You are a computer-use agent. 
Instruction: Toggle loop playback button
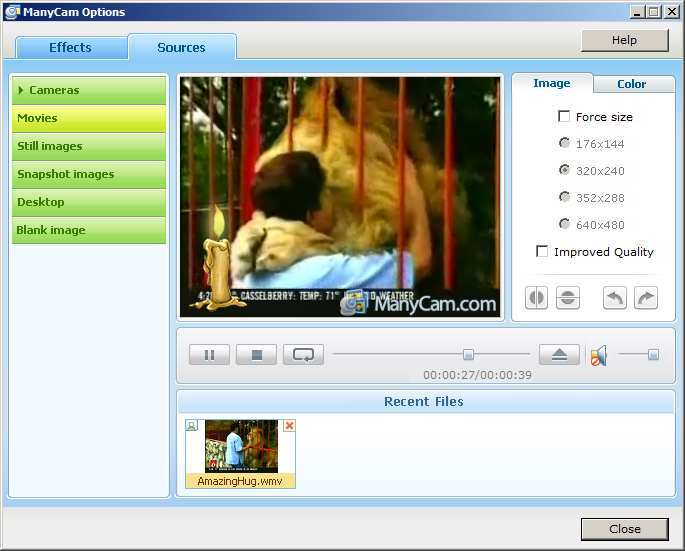click(x=304, y=354)
